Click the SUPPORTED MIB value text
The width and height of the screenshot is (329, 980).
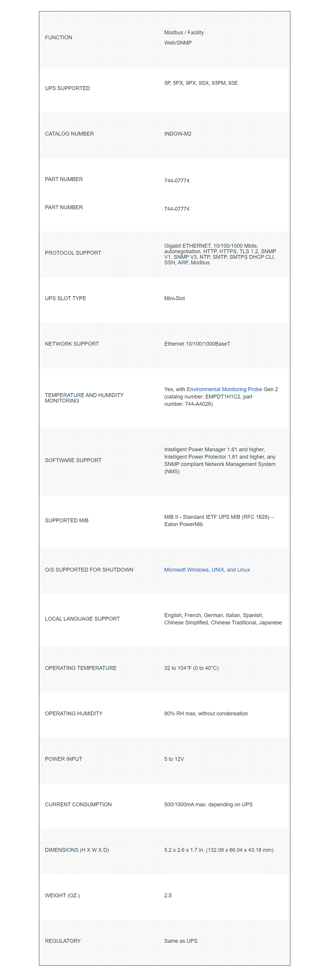tap(219, 521)
